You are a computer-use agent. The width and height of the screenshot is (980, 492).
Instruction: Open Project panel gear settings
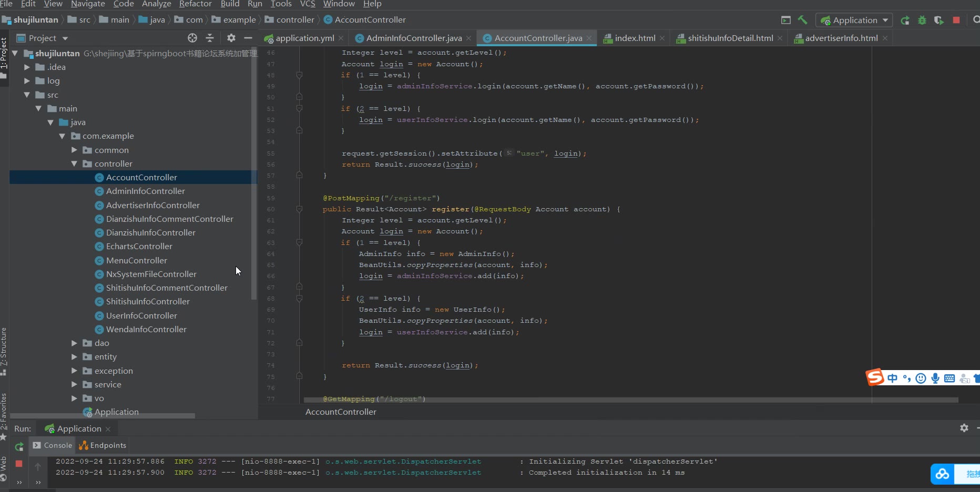[231, 38]
